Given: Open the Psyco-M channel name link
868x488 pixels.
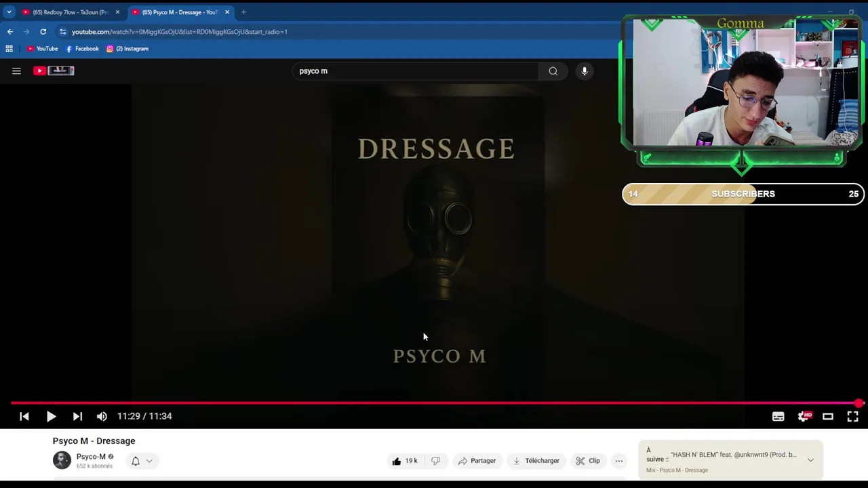Looking at the screenshot, I should [91, 456].
